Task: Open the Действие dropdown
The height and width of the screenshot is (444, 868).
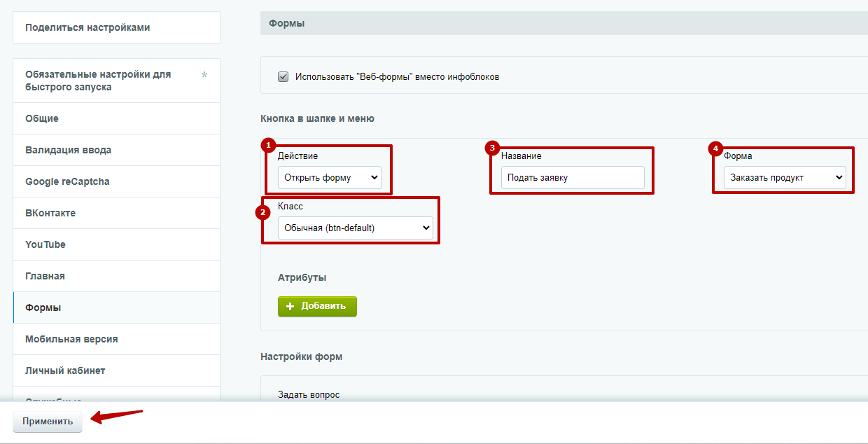Action: (x=329, y=178)
